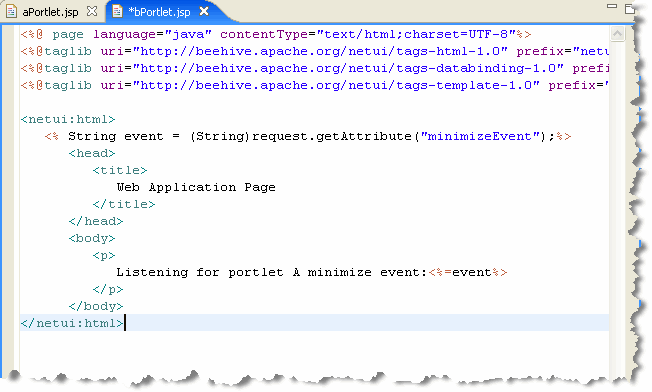
Task: Click the closing </netui:html> tag
Action: tap(72, 323)
